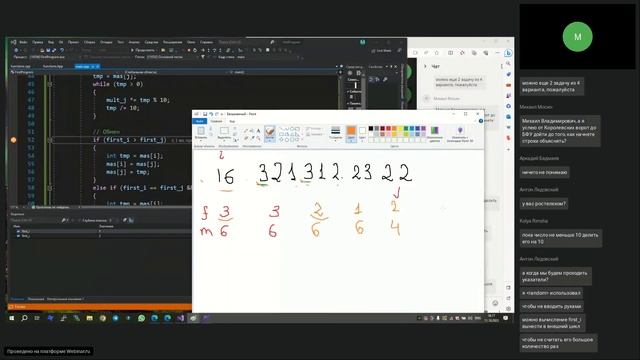Click the Undo arrow in Paint title bar
This screenshot has width=640, height=360.
point(211,114)
